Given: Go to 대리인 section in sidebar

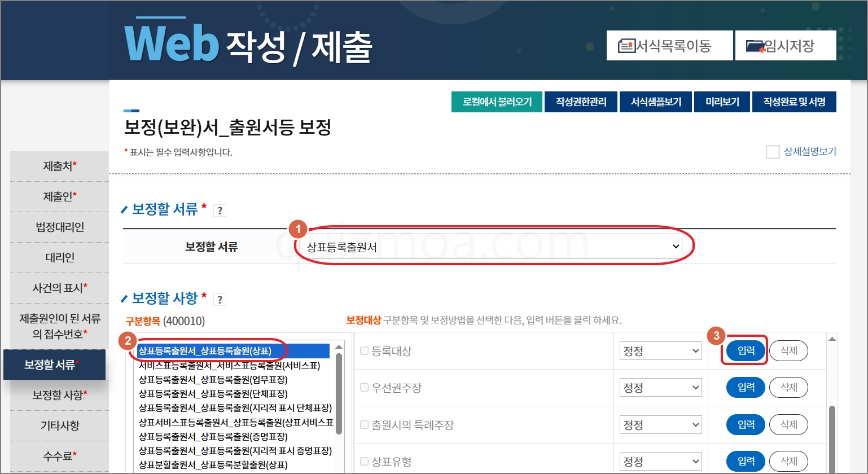Looking at the screenshot, I should pyautogui.click(x=60, y=258).
